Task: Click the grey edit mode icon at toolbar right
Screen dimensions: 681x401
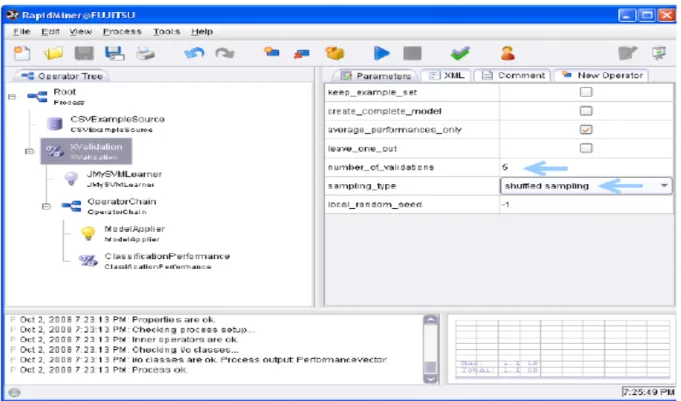Action: (628, 53)
